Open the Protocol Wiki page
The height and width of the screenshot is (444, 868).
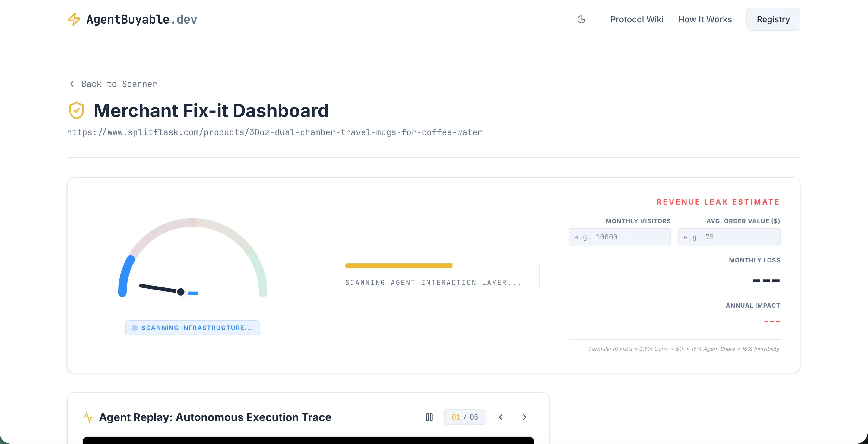click(x=637, y=19)
